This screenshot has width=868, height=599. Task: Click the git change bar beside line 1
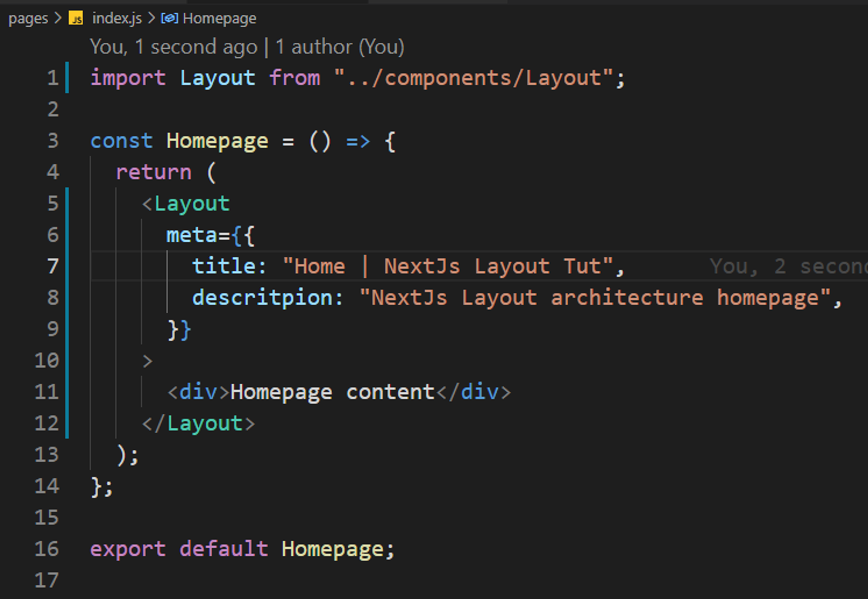click(x=67, y=78)
